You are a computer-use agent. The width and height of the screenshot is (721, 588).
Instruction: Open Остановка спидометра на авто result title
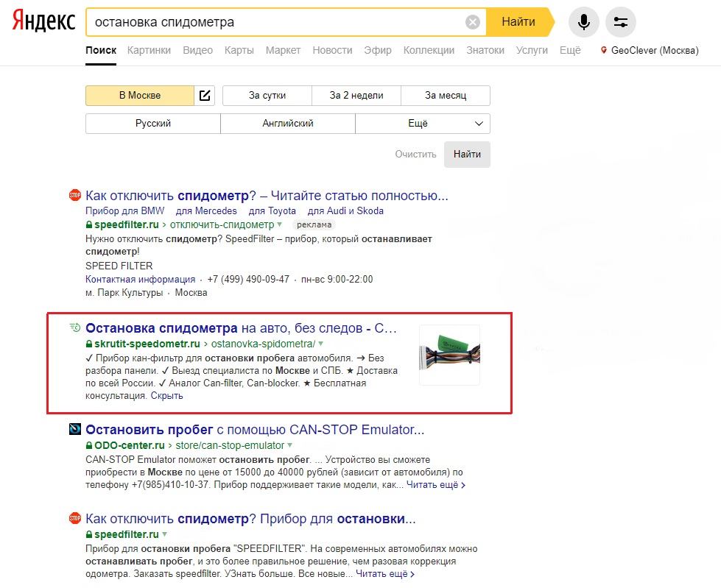pos(241,328)
